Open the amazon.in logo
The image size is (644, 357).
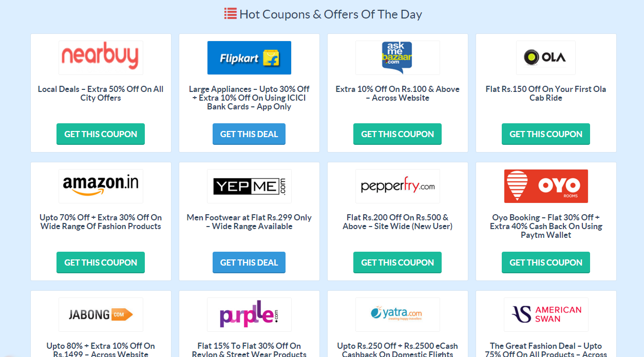[101, 186]
